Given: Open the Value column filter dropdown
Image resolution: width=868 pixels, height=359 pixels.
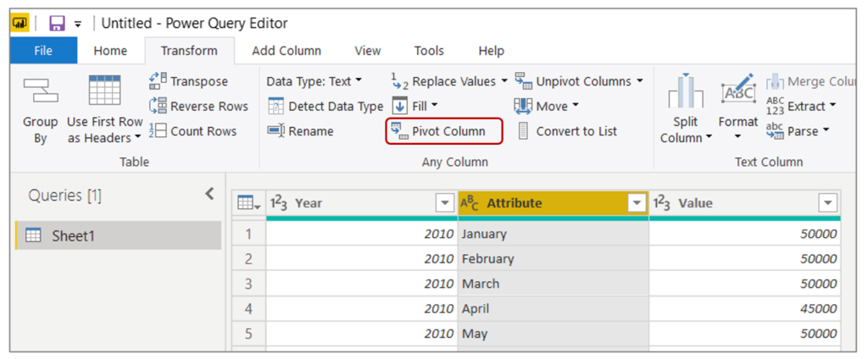Looking at the screenshot, I should [828, 203].
